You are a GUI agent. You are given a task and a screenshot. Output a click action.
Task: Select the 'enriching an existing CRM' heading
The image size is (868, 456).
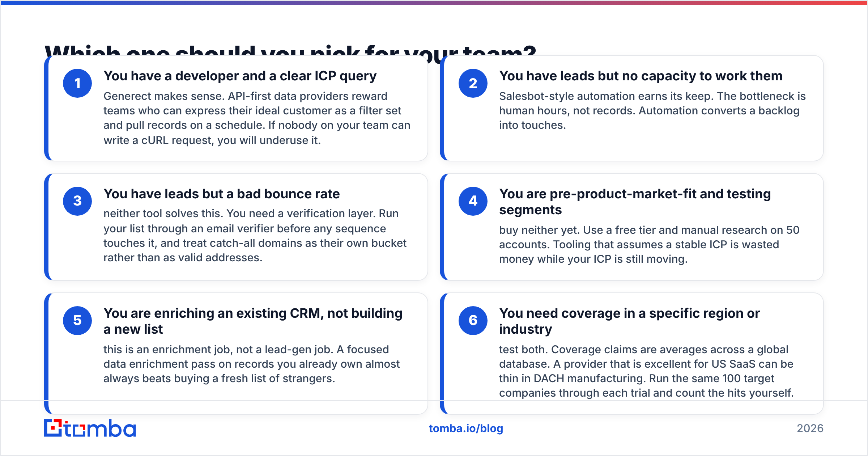[253, 321]
